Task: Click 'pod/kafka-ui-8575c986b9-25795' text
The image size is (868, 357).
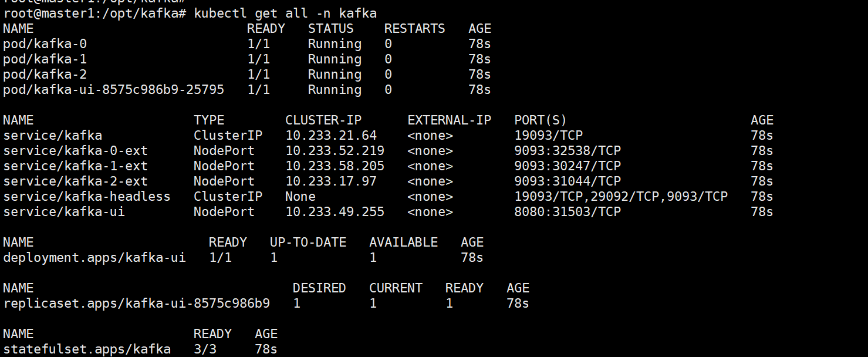Action: click(x=114, y=90)
